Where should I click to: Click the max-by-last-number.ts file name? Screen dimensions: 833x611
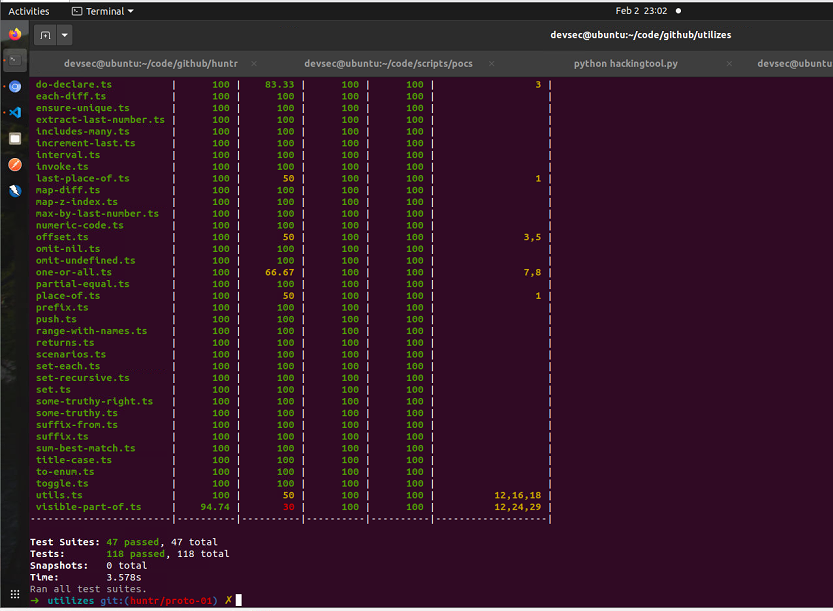(97, 214)
